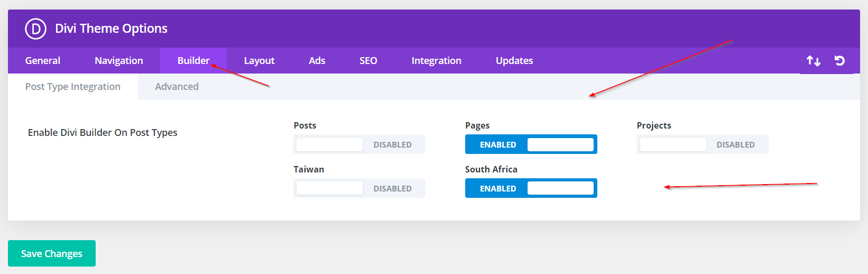868x274 pixels.
Task: Open the SEO settings tab
Action: point(368,61)
